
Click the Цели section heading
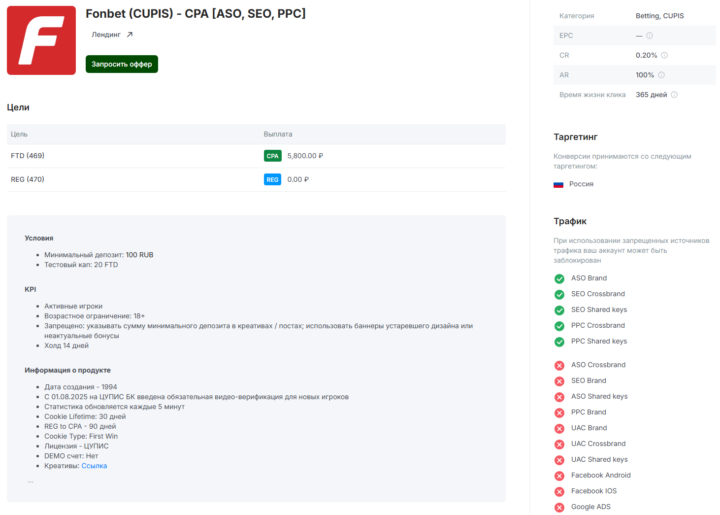tap(18, 107)
